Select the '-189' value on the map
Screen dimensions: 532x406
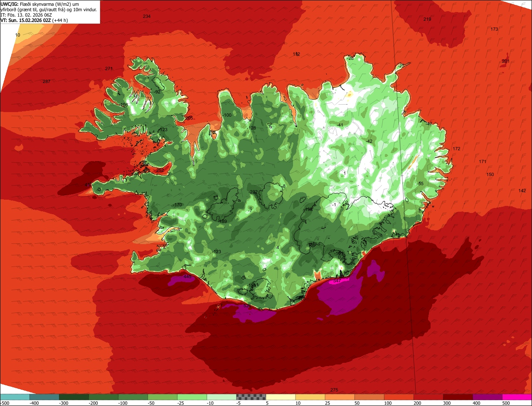point(222,221)
